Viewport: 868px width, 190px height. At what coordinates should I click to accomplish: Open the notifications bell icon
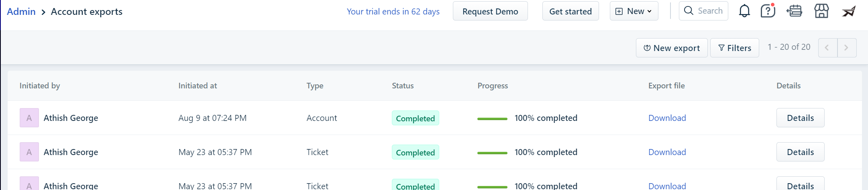coord(744,11)
